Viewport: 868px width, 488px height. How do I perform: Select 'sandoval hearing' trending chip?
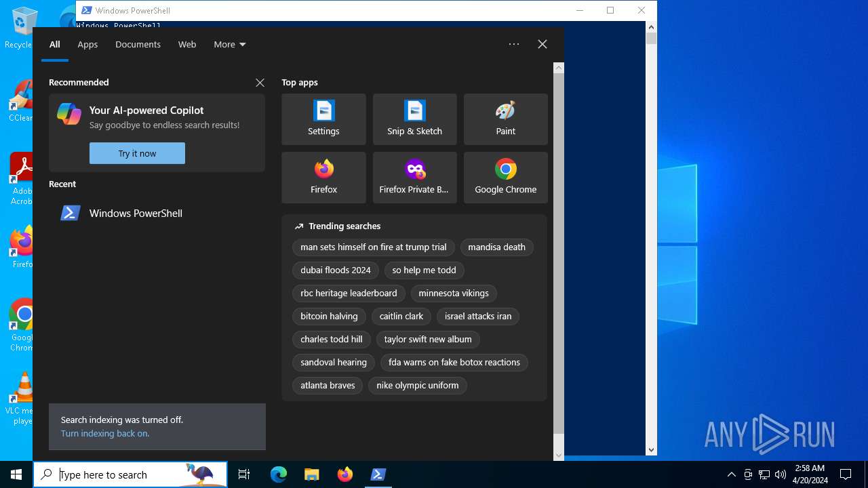[334, 363]
